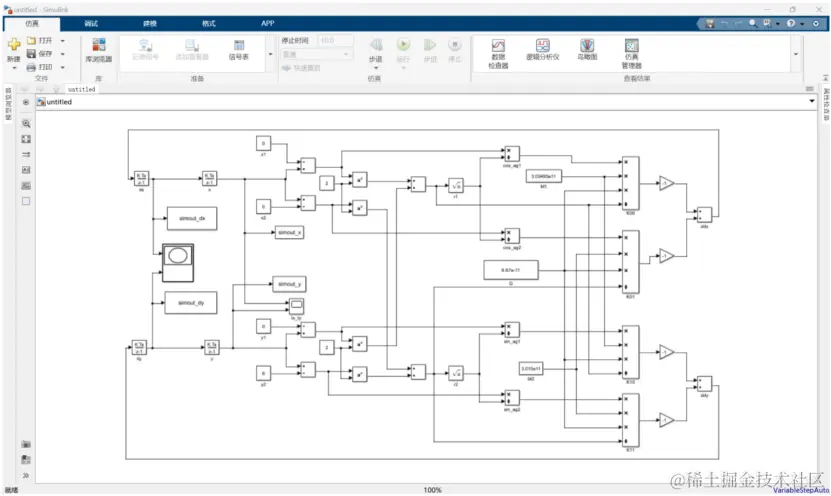The height and width of the screenshot is (496, 831).
Task: Select the simout_dy block
Action: (x=191, y=303)
